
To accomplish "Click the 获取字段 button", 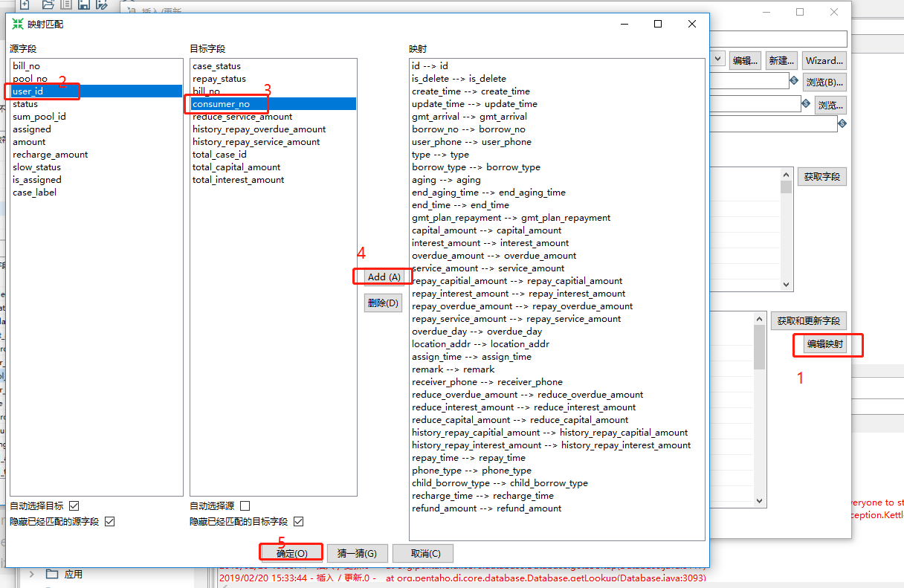I will click(x=822, y=177).
